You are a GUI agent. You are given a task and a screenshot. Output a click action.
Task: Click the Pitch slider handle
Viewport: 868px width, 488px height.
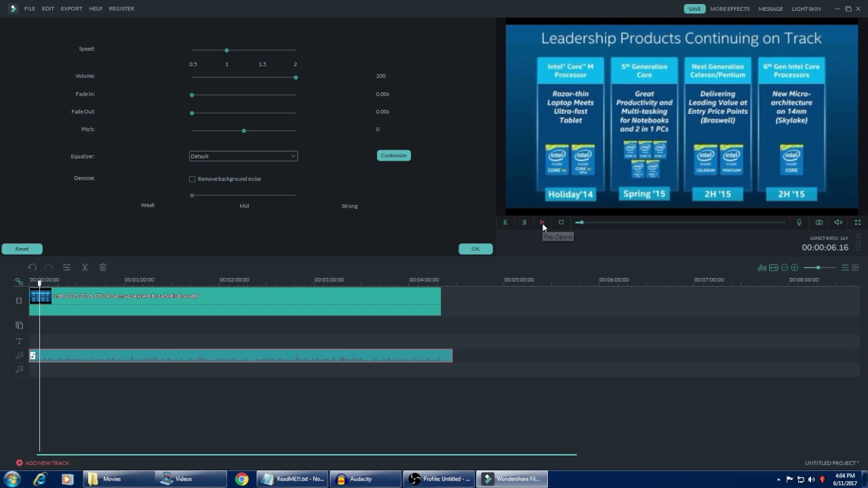(243, 130)
